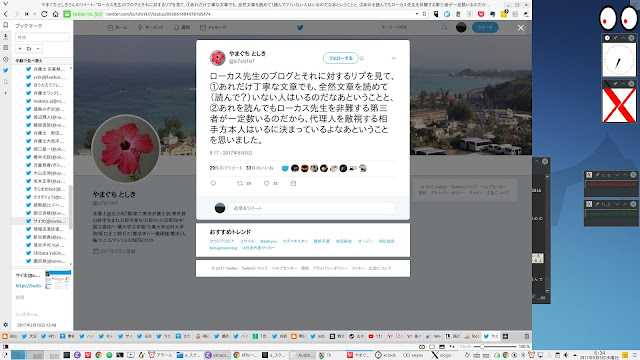Open the アラーム task in the taskbar

(x=160, y=355)
